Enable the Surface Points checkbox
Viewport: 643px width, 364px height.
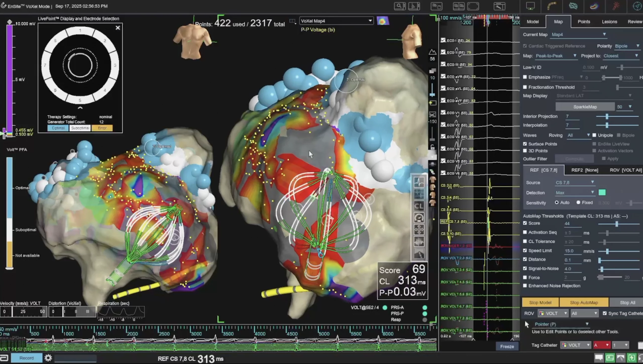pos(525,144)
